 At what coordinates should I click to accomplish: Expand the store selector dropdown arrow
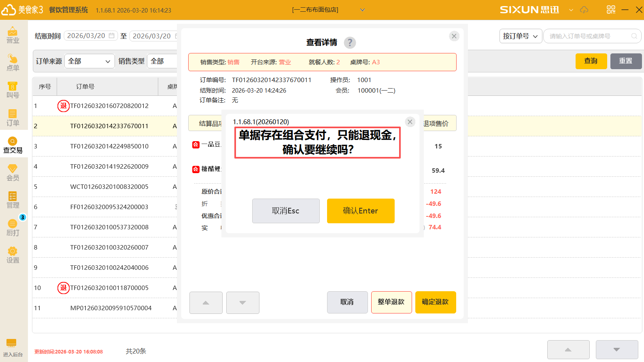[362, 10]
